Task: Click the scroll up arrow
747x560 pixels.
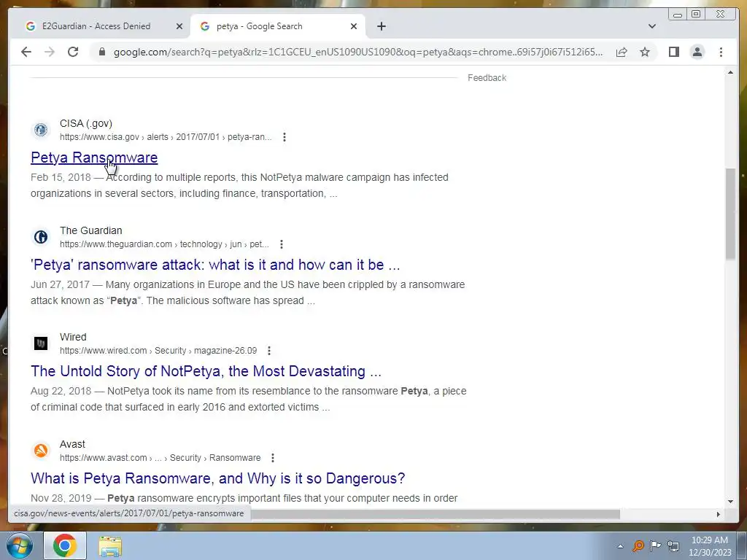Action: (730, 72)
